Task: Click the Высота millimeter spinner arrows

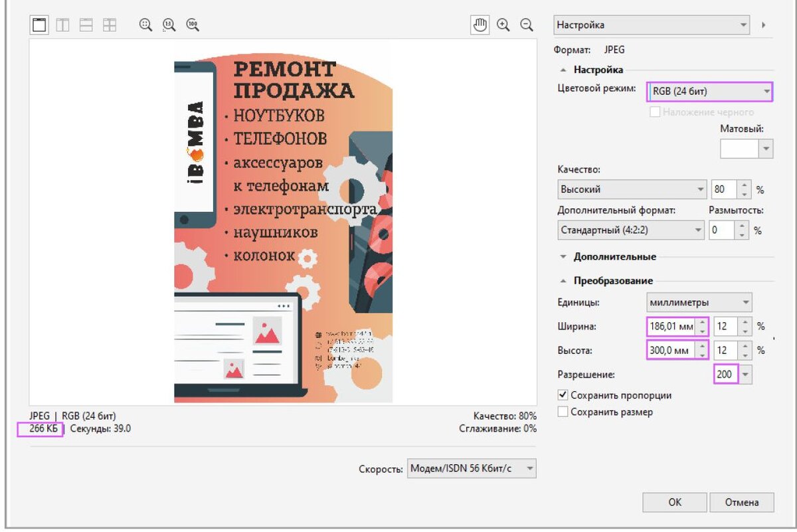Action: [x=702, y=350]
